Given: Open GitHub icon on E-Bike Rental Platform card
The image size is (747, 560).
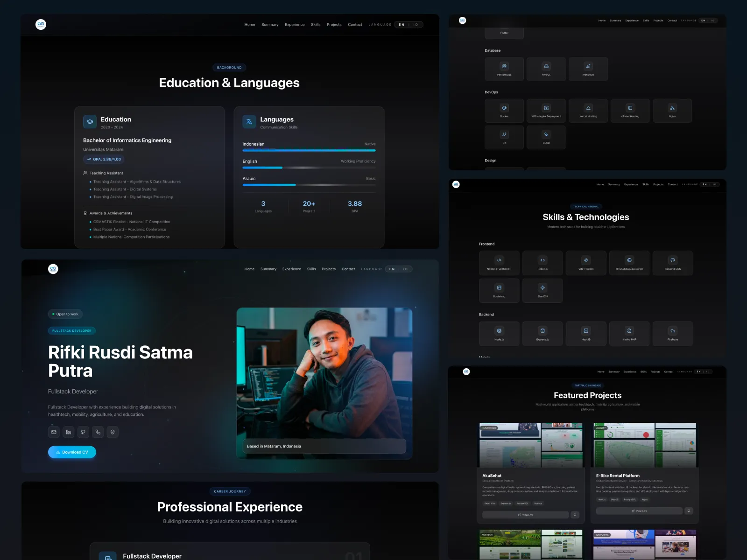Looking at the screenshot, I should click(x=689, y=511).
